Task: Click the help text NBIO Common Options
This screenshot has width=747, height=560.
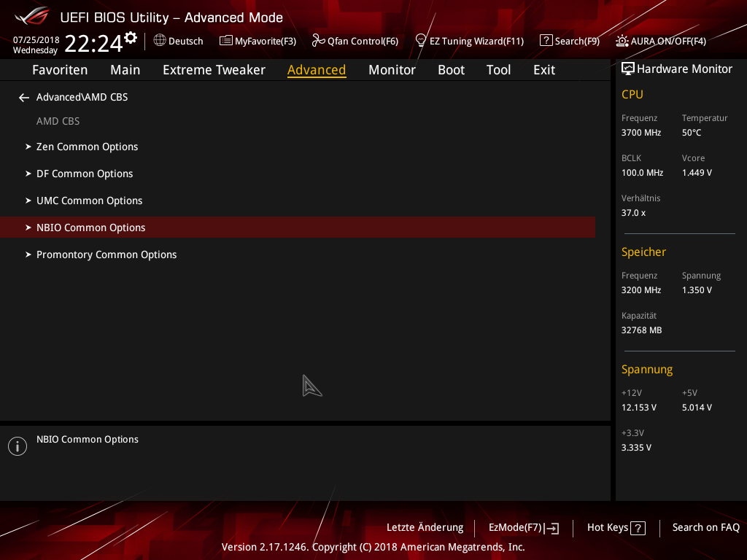Action: click(88, 440)
